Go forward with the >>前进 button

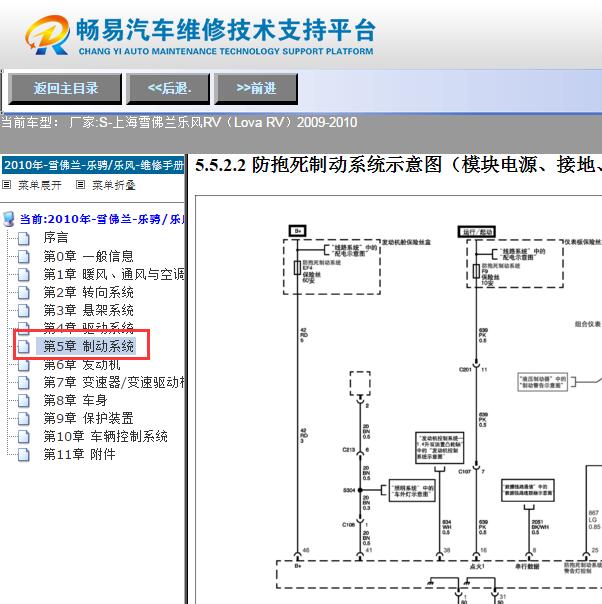click(x=256, y=89)
